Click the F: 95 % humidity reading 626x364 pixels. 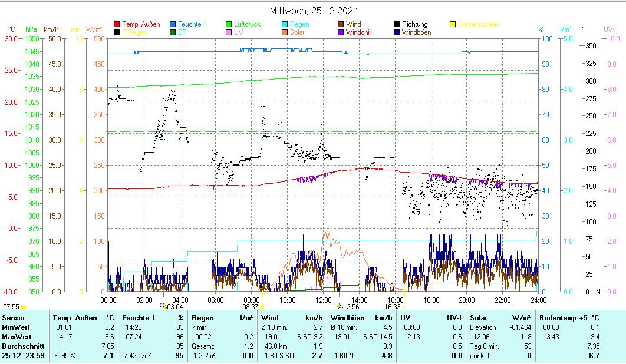click(x=65, y=356)
